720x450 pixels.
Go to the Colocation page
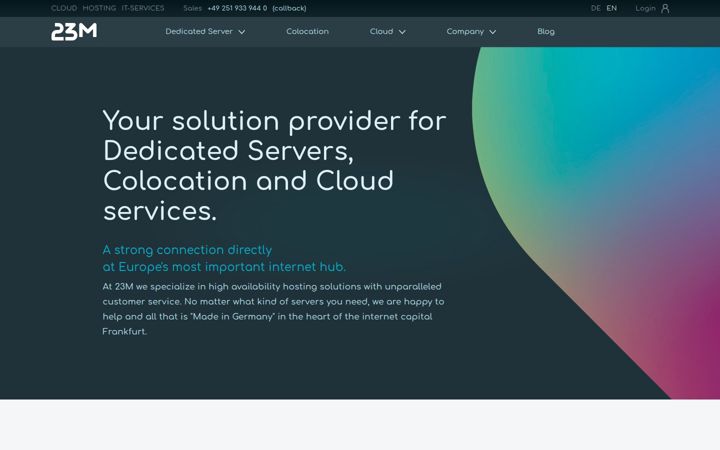307,31
